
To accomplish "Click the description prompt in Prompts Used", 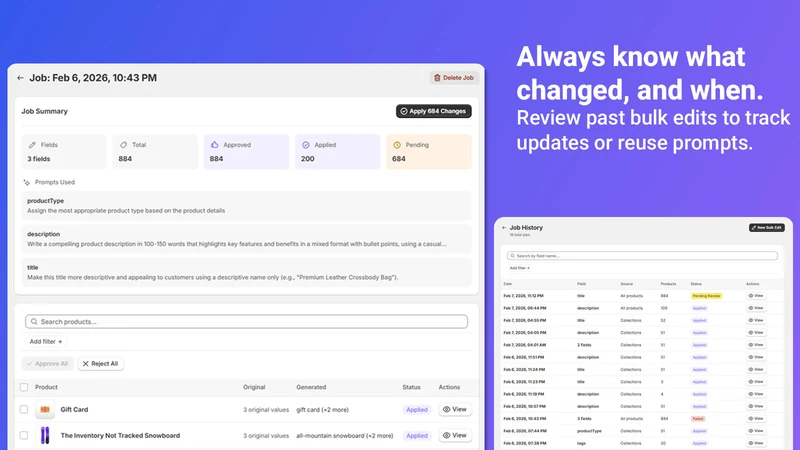I will pos(246,239).
